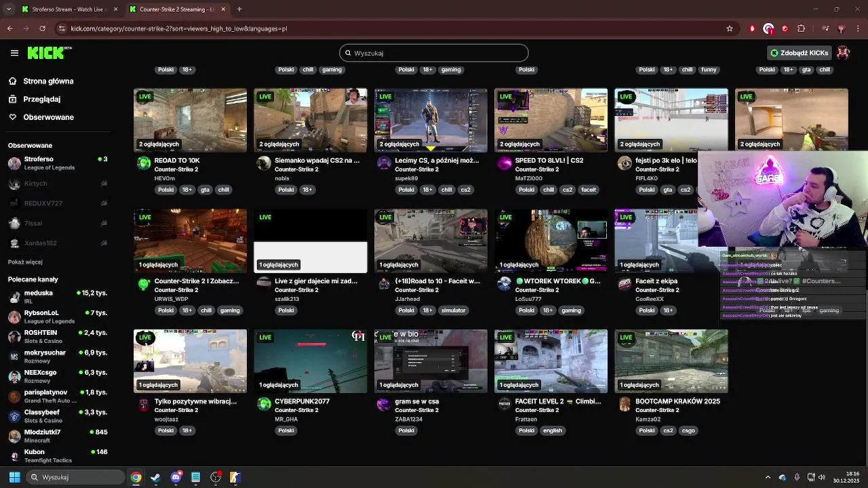Open recommended channel Kubon avatar

point(14,456)
